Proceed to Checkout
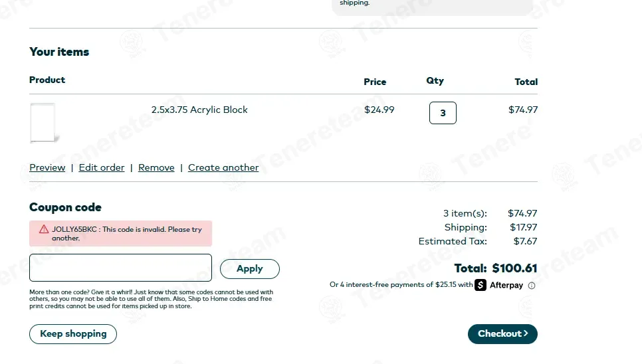Viewport: 642px width, 364px height. click(502, 333)
